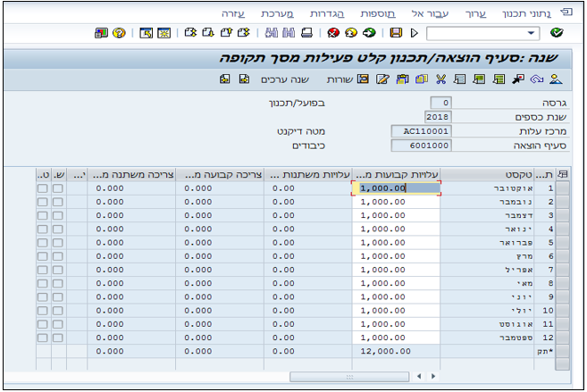Open the עבור אל menu
587x392 pixels.
coord(430,13)
